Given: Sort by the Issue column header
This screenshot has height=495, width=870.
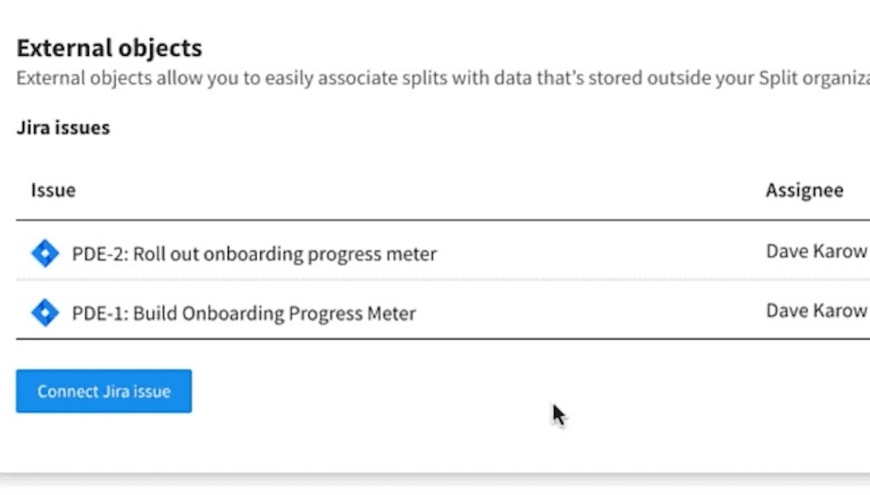Looking at the screenshot, I should coord(53,190).
